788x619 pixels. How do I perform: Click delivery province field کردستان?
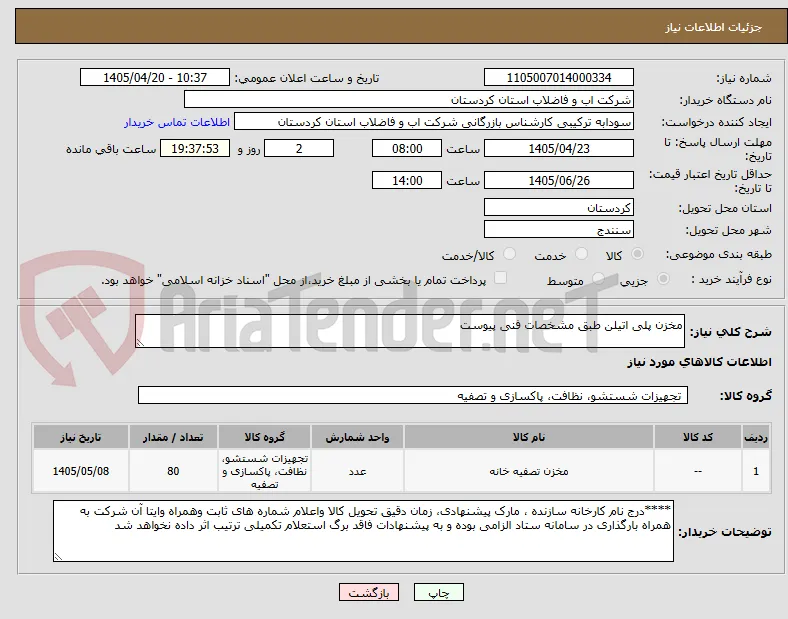tap(558, 207)
